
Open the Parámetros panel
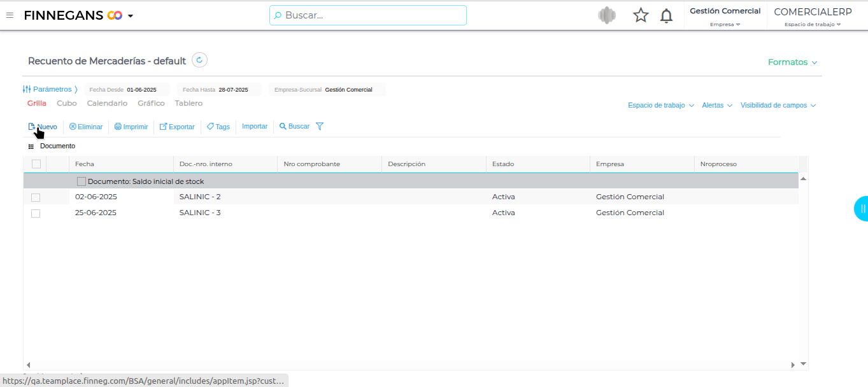(50, 89)
